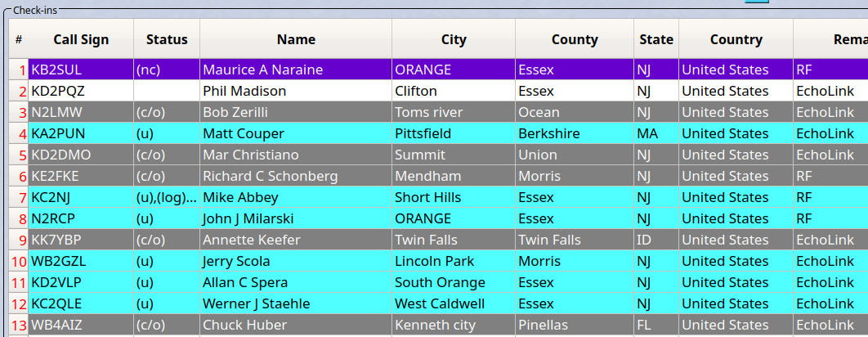Select call sign KD2VLP
Image resolution: width=868 pixels, height=337 pixels.
point(81,283)
